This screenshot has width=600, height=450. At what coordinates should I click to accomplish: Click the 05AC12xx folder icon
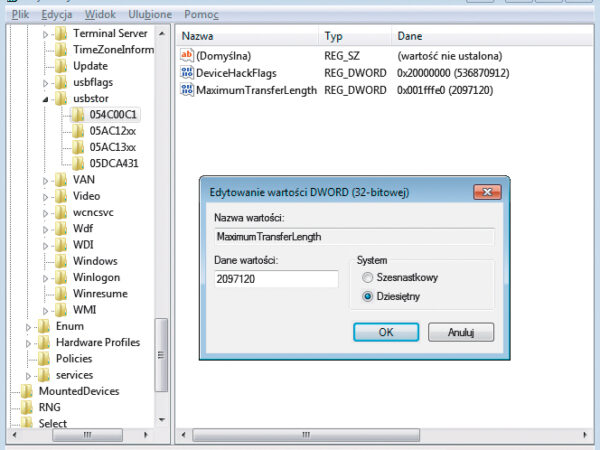pyautogui.click(x=77, y=130)
